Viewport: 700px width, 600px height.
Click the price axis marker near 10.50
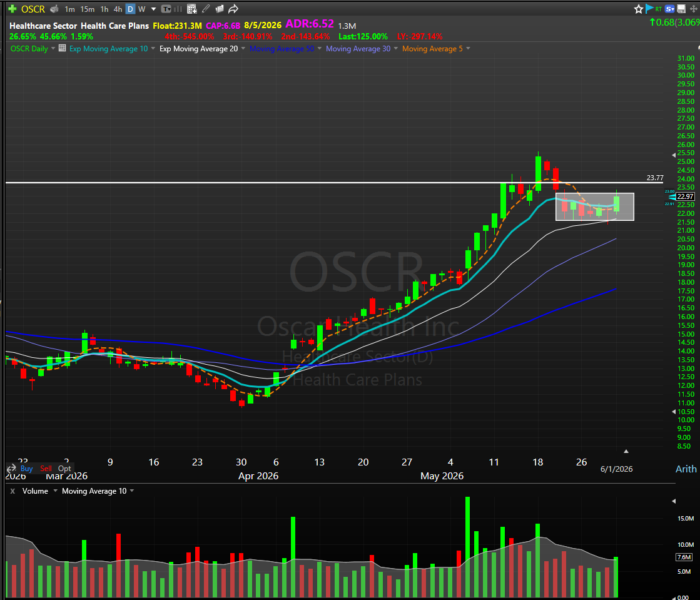click(x=674, y=412)
